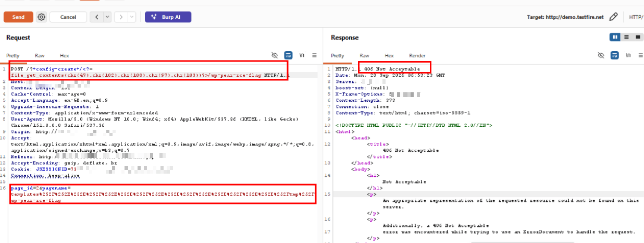Toggle hide non-printable icon in Request panel
644x243 pixels.
tap(275, 55)
